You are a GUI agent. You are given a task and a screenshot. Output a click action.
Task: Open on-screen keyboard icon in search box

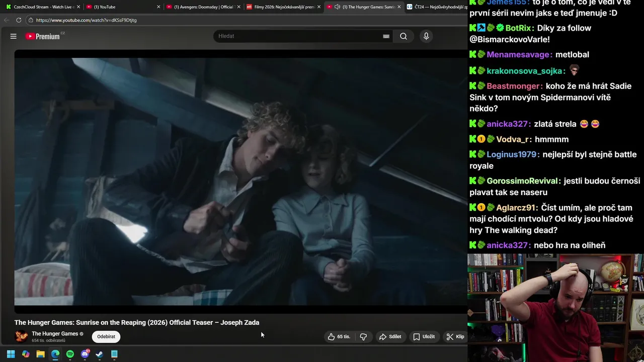click(x=386, y=36)
